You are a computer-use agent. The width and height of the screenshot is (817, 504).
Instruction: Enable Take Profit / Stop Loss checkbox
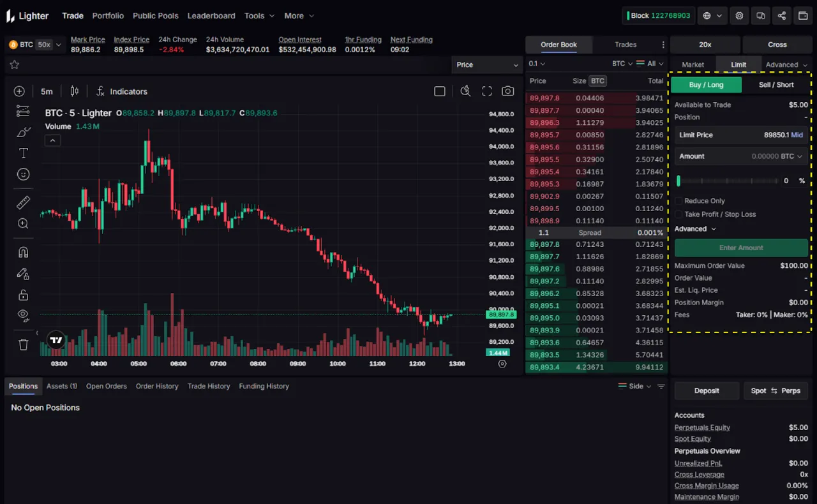tap(679, 214)
